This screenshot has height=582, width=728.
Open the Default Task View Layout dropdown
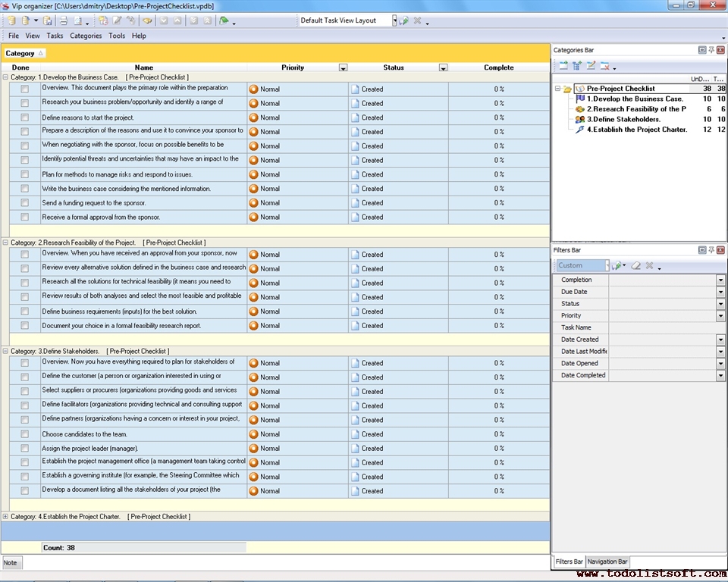coord(394,20)
